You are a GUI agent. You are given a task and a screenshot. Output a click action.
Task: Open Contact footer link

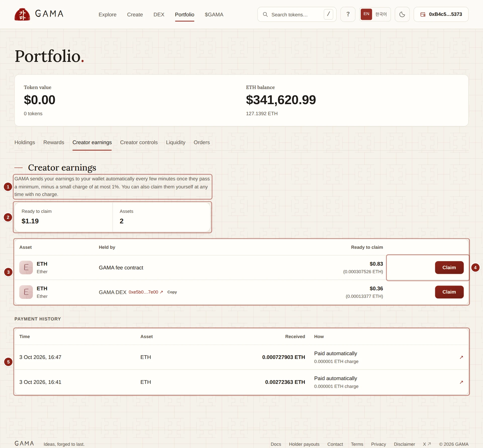(x=335, y=444)
